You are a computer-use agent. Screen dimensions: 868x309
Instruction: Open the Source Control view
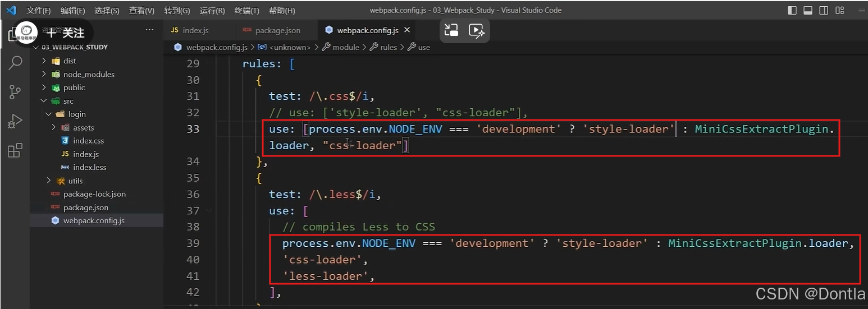tap(15, 92)
